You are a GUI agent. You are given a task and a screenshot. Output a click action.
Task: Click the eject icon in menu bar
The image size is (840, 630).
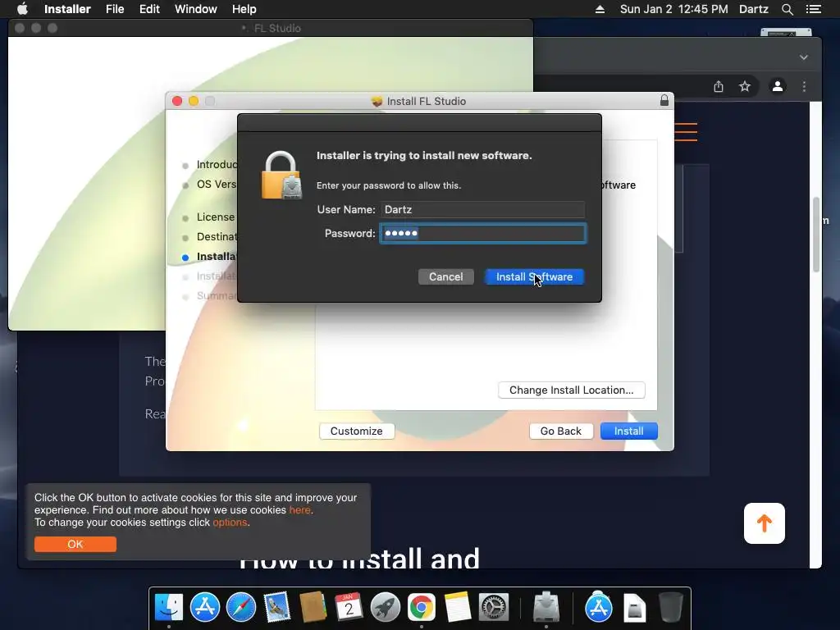[600, 9]
